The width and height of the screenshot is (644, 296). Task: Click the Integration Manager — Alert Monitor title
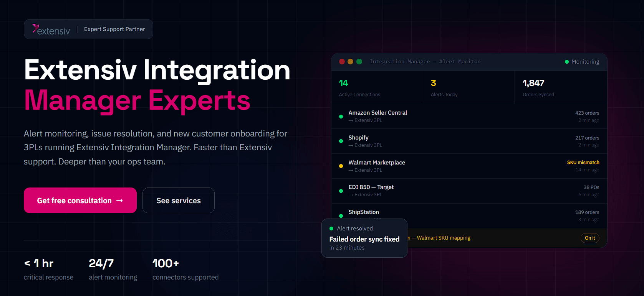[x=425, y=61]
